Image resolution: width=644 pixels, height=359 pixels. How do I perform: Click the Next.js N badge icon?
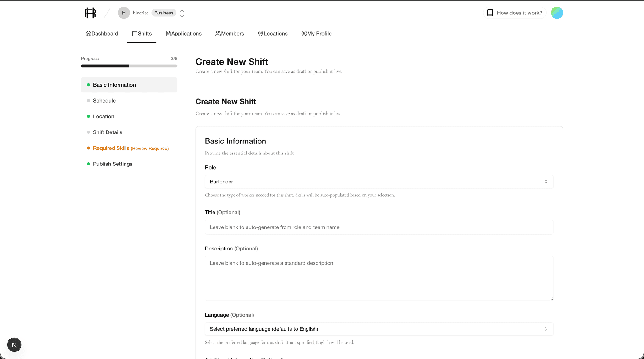[x=14, y=345]
